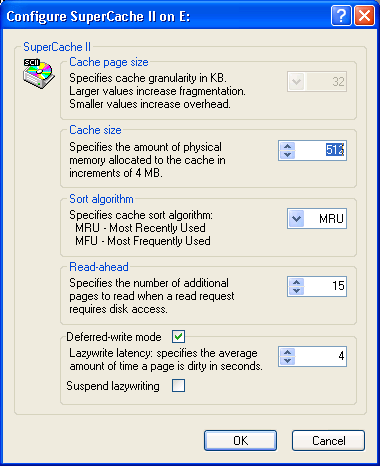Click the Cache size group label
Screen dimensions: 380x466
(95, 130)
